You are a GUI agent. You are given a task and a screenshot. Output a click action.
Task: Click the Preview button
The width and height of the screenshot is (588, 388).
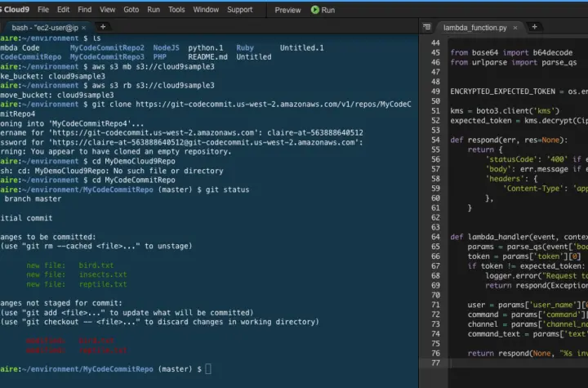point(287,10)
